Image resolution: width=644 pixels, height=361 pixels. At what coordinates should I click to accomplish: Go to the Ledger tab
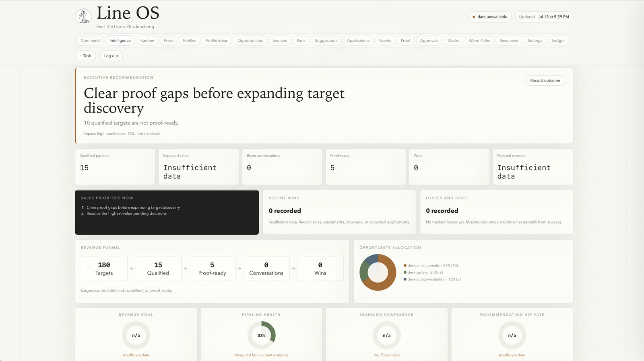click(559, 41)
